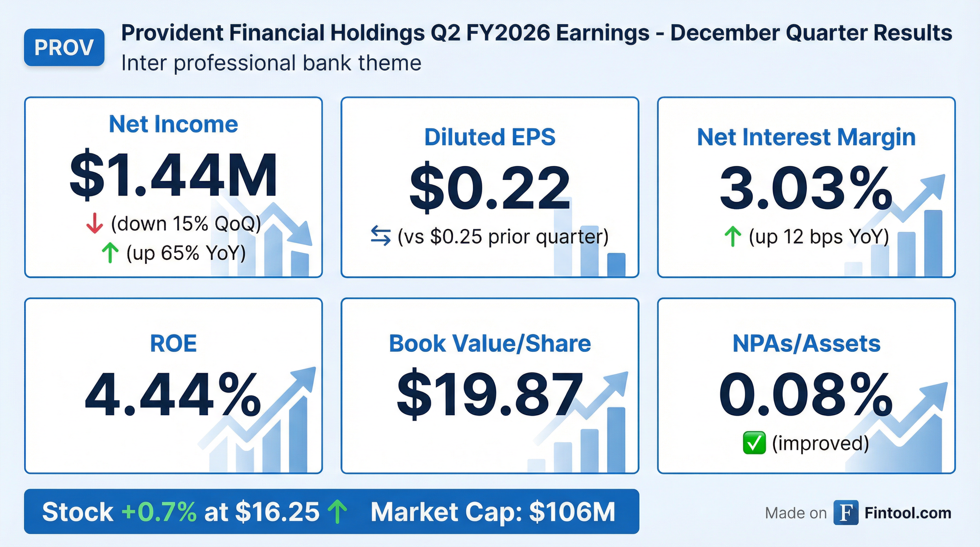Click the +0.7% stock change figure
980x547 pixels.
pos(159,512)
